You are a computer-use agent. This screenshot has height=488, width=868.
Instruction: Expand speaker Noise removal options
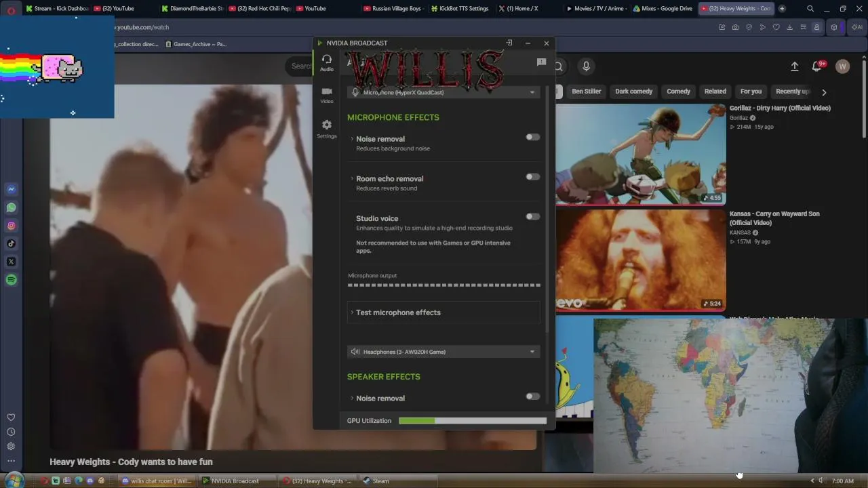tap(352, 399)
